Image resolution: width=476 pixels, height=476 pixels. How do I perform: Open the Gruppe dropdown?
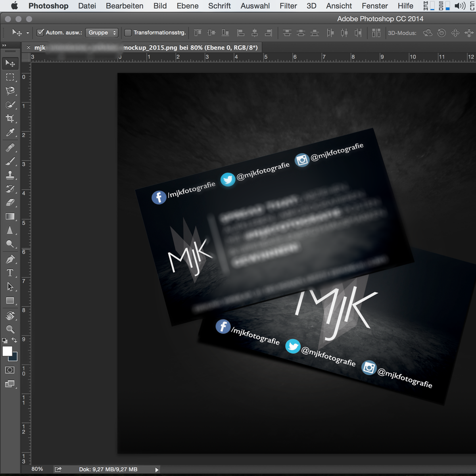(x=102, y=33)
